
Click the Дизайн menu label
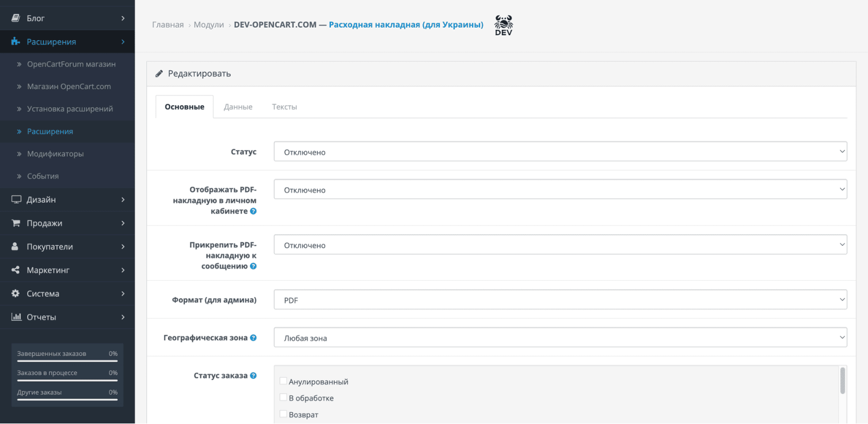[x=41, y=200]
